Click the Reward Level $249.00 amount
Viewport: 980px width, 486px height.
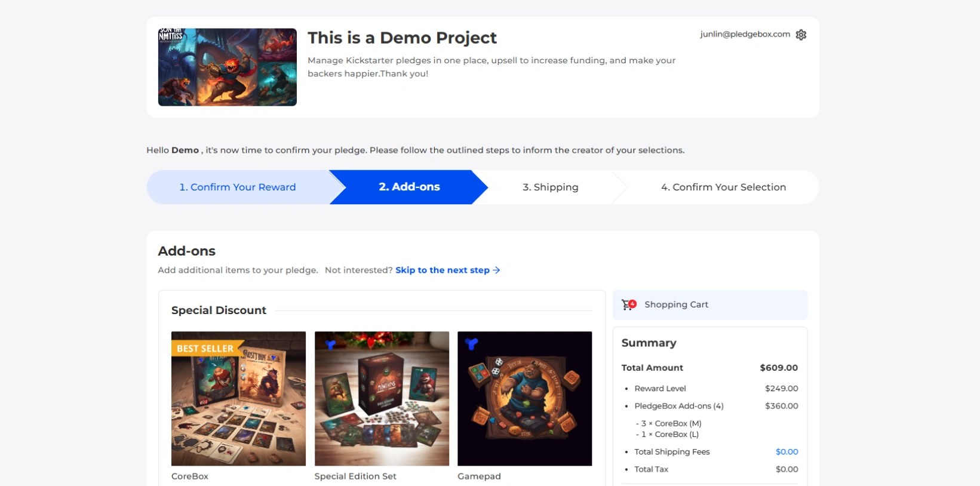point(781,389)
